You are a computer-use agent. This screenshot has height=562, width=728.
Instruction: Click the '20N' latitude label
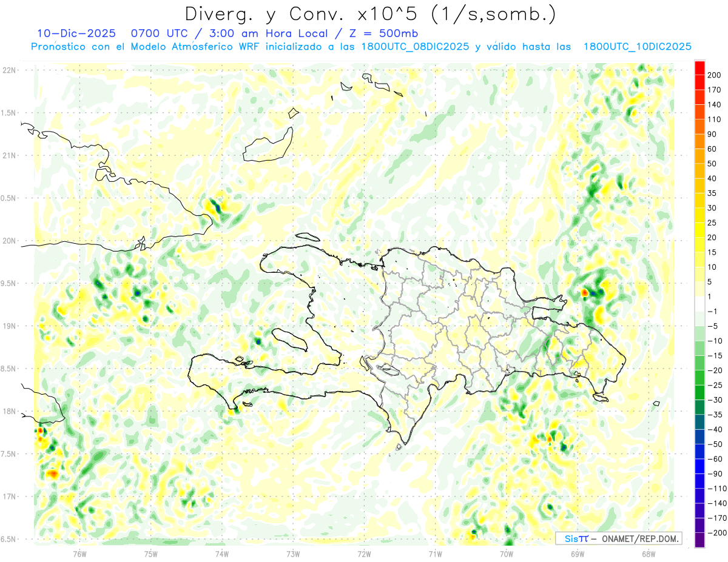pos(9,241)
